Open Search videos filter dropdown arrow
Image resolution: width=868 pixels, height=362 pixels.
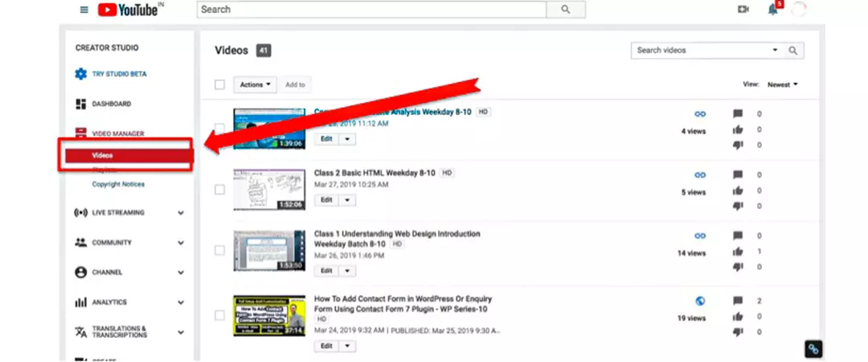click(775, 51)
